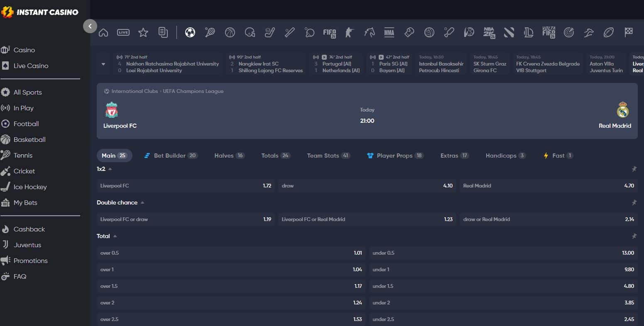
Task: Click the Real Madrid club crest
Action: coord(623,110)
